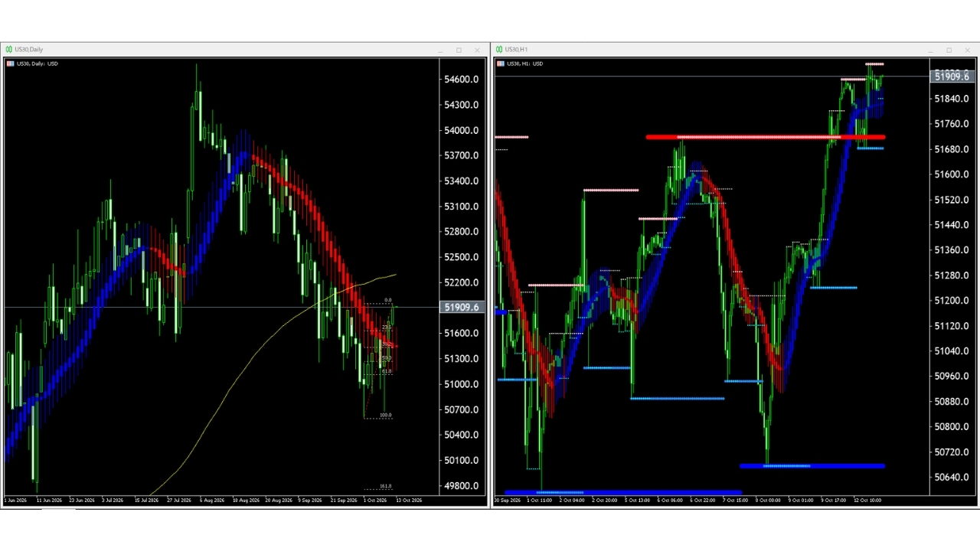This screenshot has height=551, width=980.
Task: Click the 51200 price level on H1 scale
Action: [952, 301]
